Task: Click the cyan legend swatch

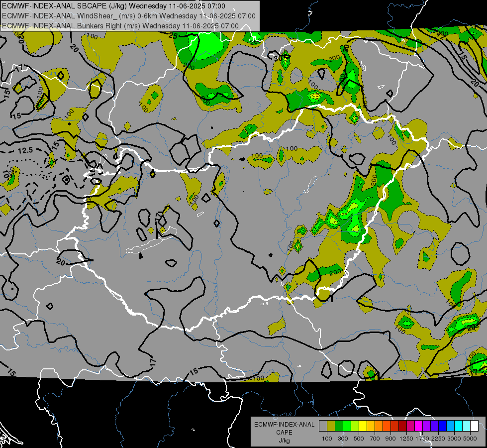Action: [459, 426]
